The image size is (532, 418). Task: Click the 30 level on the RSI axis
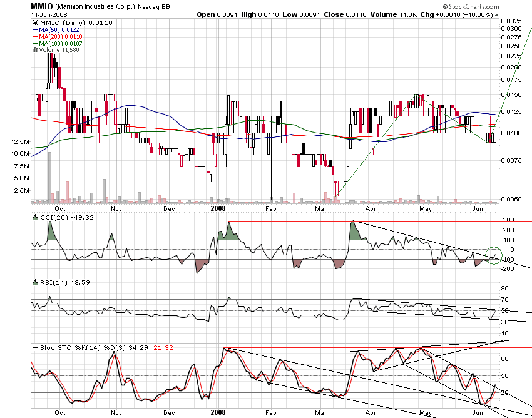point(505,322)
